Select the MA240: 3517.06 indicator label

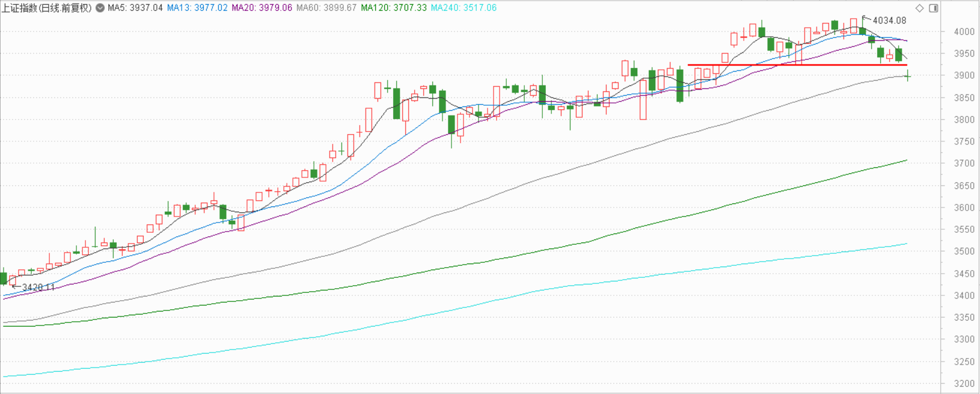point(464,8)
